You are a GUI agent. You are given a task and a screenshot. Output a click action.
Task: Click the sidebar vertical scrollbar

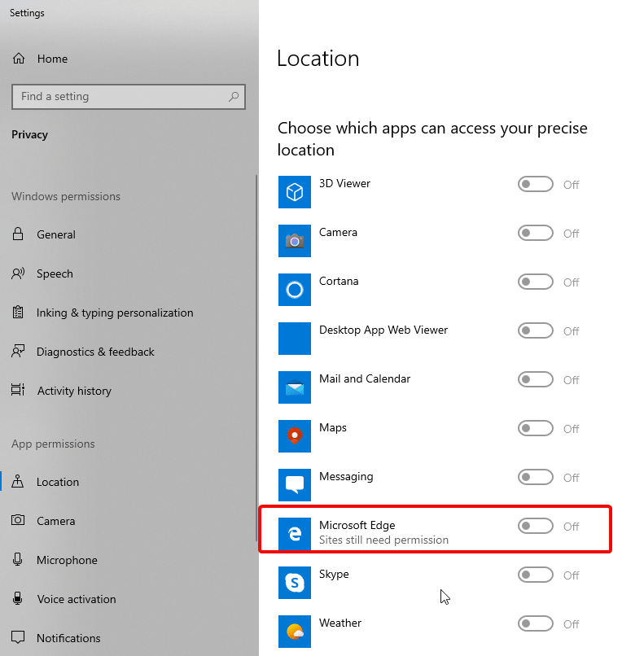tap(256, 357)
